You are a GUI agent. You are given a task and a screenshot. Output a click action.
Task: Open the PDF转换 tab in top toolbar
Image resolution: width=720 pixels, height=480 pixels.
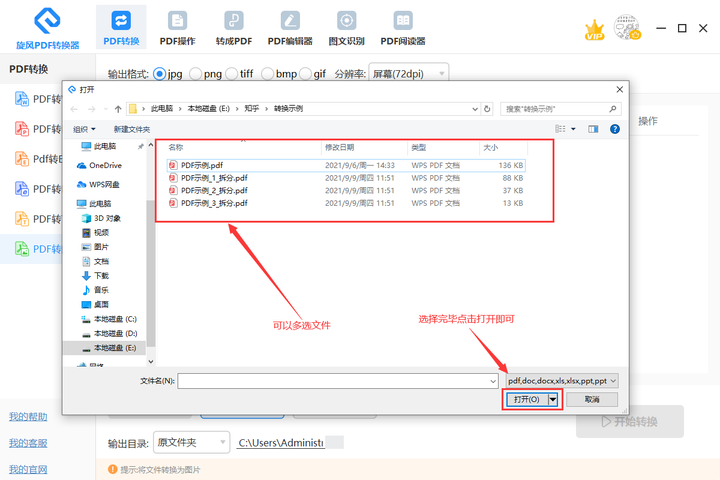121,28
